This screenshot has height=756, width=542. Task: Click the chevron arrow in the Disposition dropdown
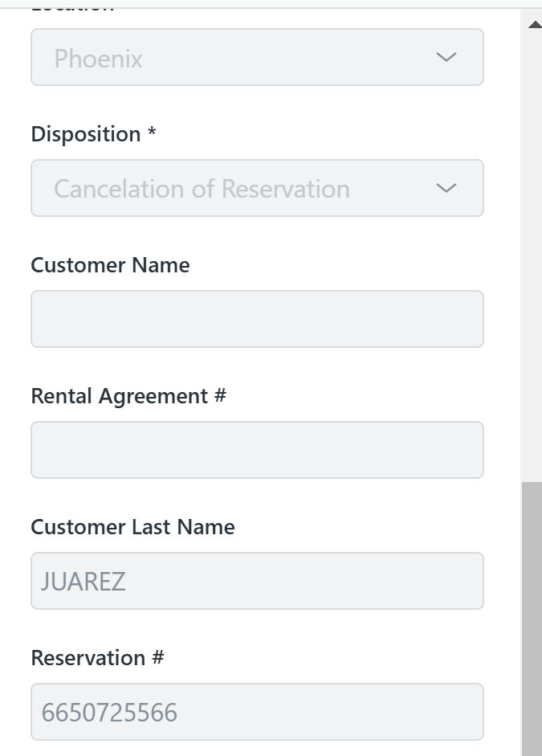tap(445, 188)
